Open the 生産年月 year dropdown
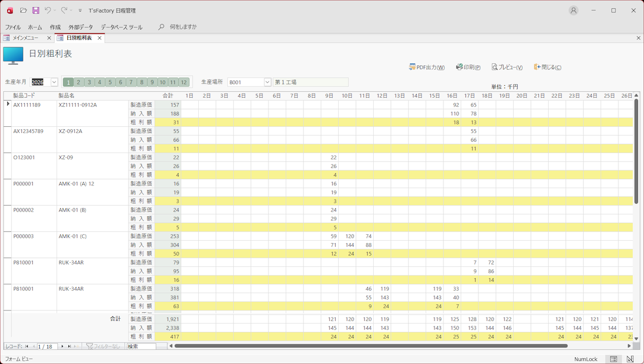The width and height of the screenshot is (644, 364). (x=54, y=82)
